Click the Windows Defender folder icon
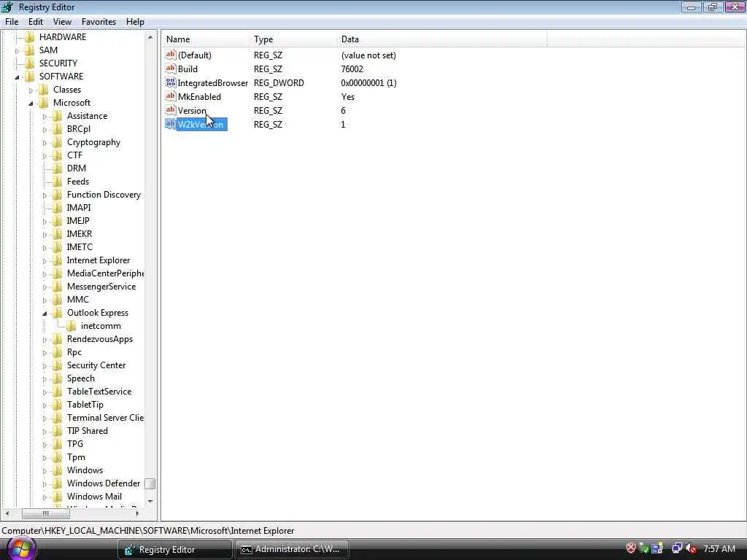Screen dimensions: 747x560 tap(58, 483)
